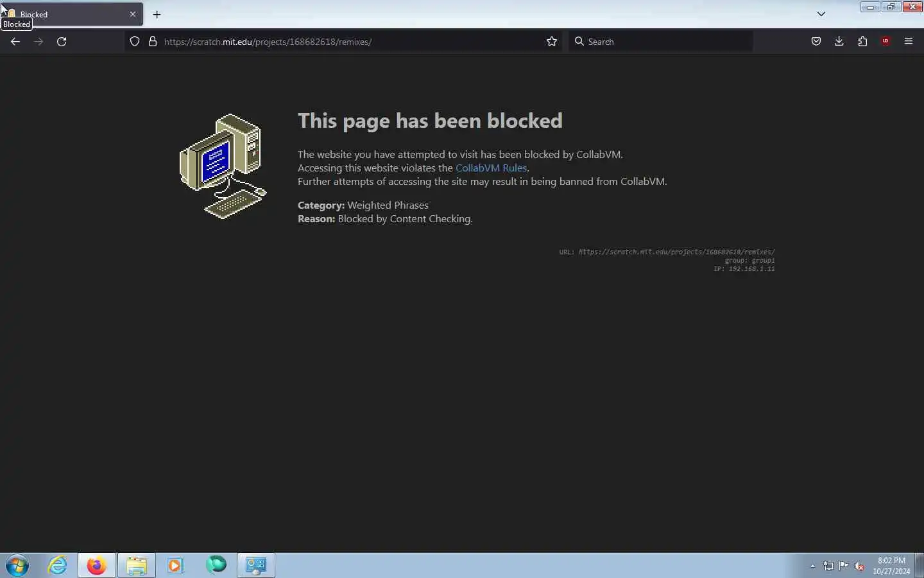Open the CollabVM Rules link
This screenshot has width=924, height=578.
[491, 168]
